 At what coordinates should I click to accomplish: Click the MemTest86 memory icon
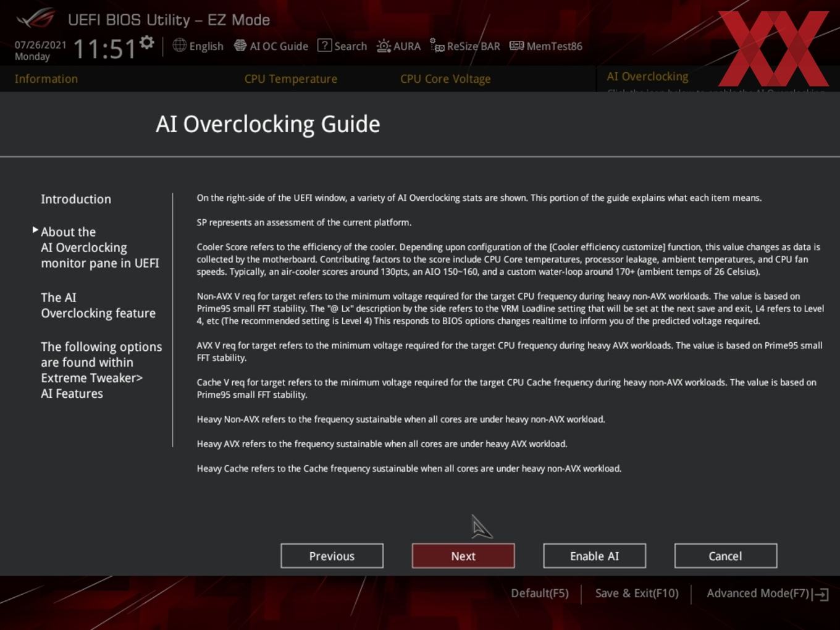point(516,46)
